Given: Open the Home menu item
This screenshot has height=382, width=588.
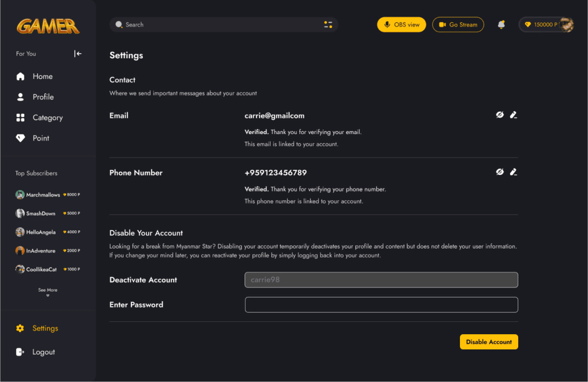Looking at the screenshot, I should pyautogui.click(x=42, y=76).
